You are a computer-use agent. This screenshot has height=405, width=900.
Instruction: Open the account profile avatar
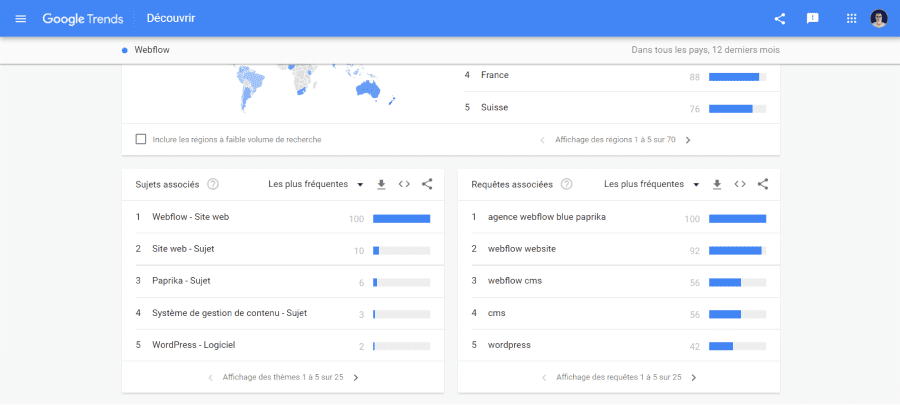pyautogui.click(x=879, y=18)
